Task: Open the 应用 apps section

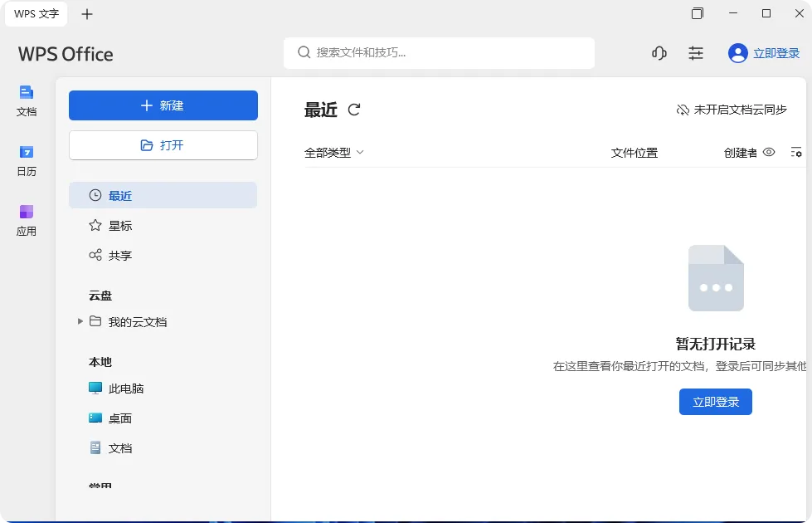Action: click(27, 220)
